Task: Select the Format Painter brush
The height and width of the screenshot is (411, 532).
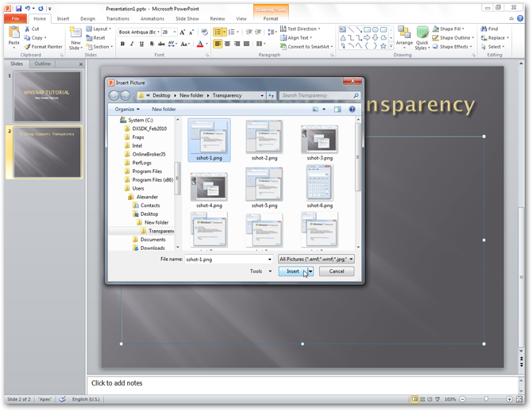Action: [28, 47]
